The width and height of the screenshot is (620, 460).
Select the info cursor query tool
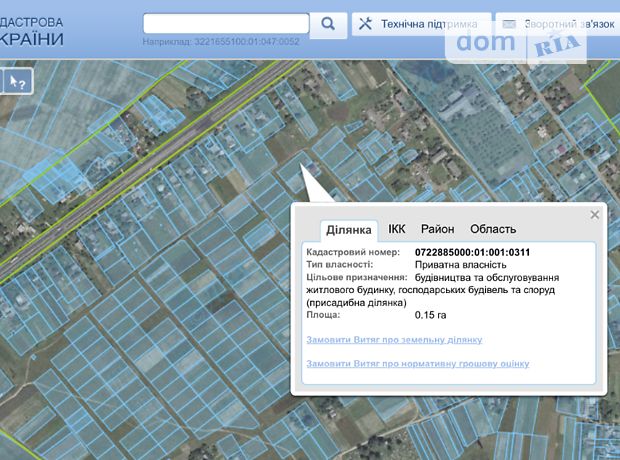coord(18,82)
